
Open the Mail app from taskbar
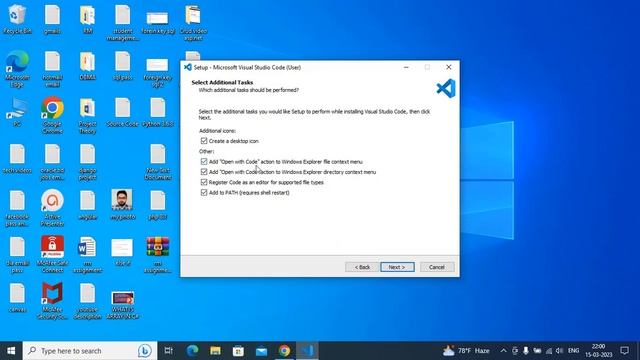point(261,351)
